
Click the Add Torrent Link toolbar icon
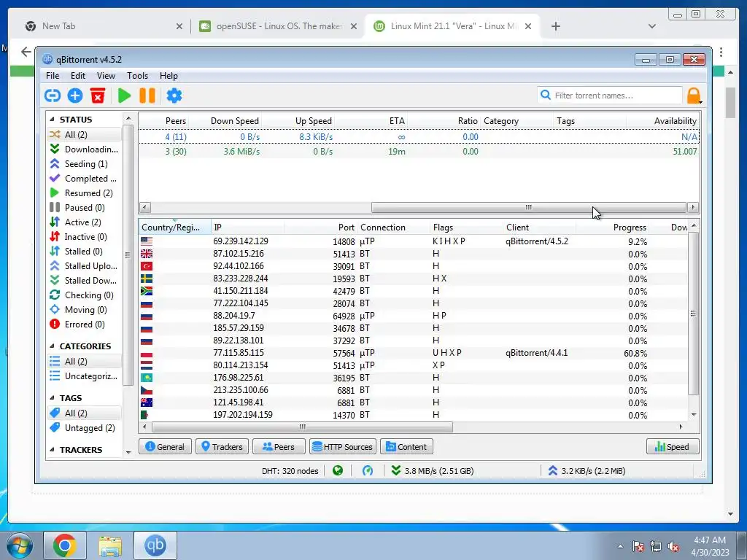point(53,96)
